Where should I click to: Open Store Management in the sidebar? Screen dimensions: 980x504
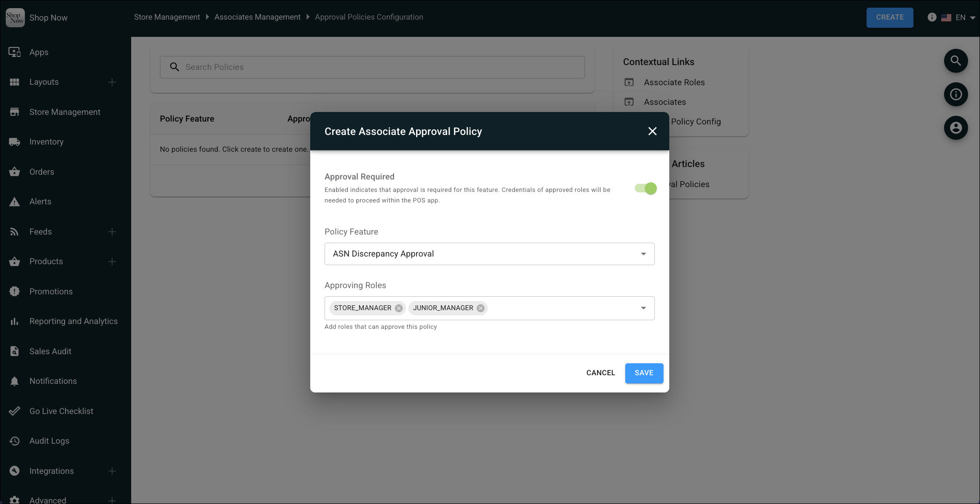[x=66, y=112]
